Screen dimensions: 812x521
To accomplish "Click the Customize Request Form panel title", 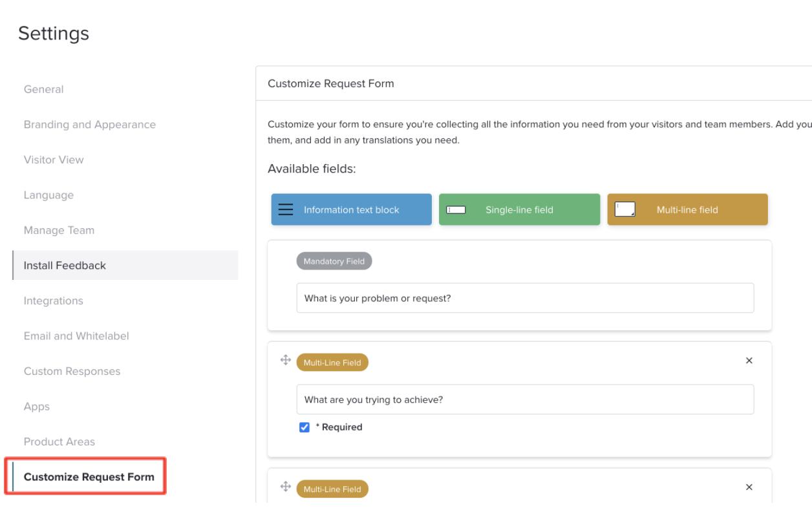I will (331, 83).
